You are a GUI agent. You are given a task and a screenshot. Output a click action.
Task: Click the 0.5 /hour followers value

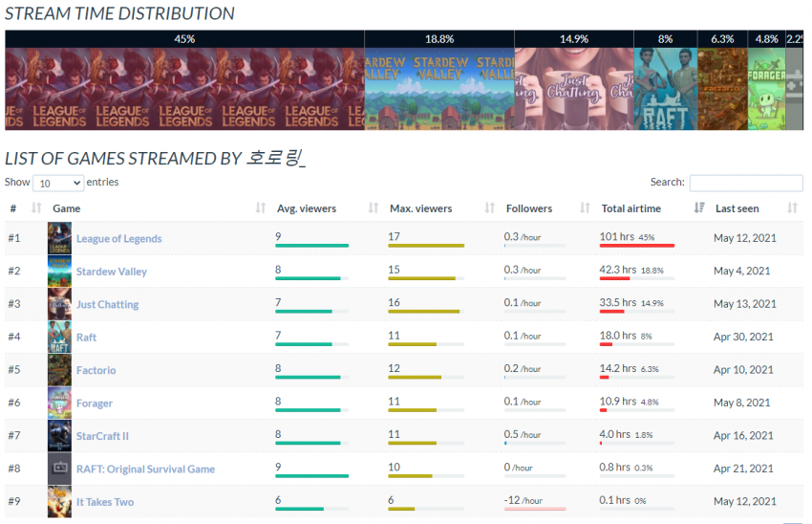(522, 434)
